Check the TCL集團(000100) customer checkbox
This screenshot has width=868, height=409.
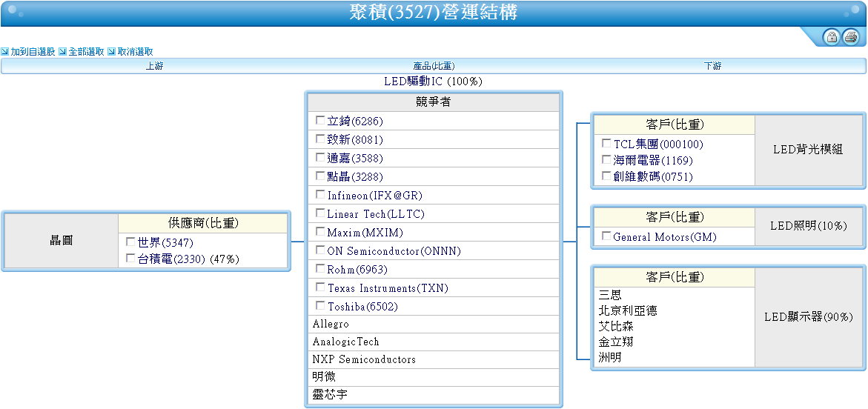coord(607,143)
